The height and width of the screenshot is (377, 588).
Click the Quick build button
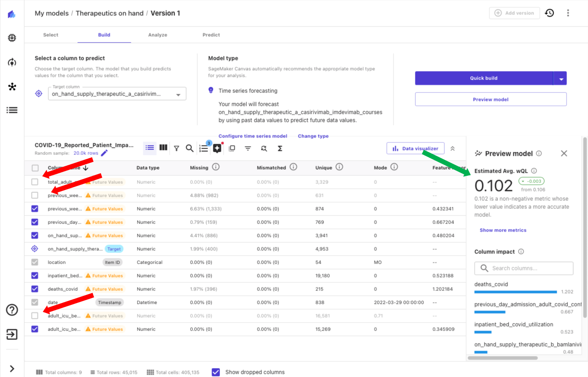(x=484, y=78)
